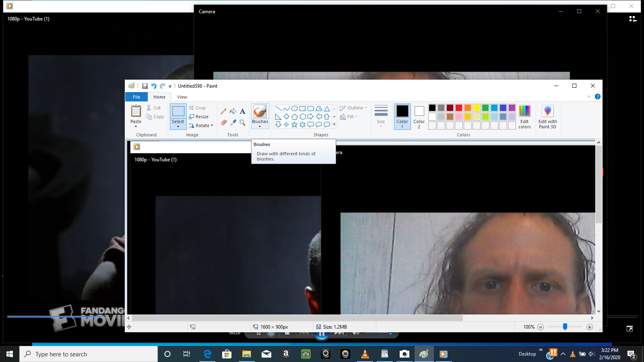Expand the full Shapes gallery
The width and height of the screenshot is (644, 362).
click(334, 125)
